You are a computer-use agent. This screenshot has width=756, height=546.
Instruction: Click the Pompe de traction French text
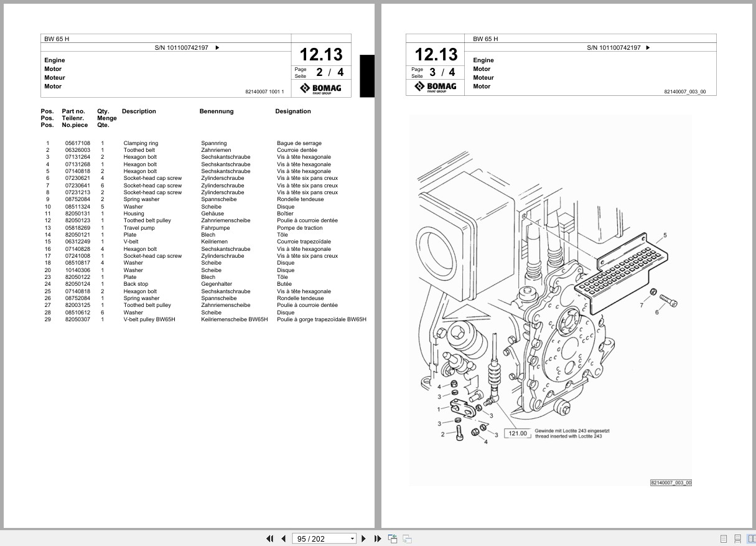[300, 228]
